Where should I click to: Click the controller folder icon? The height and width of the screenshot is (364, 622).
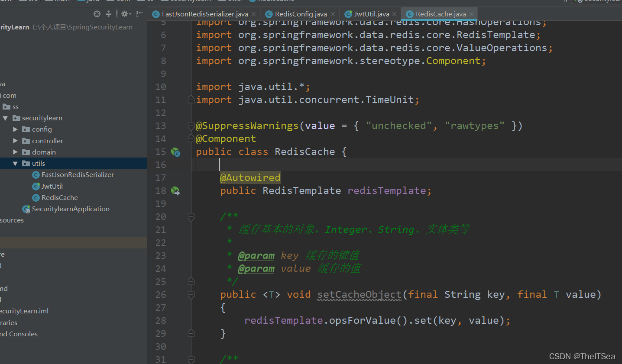tap(26, 141)
